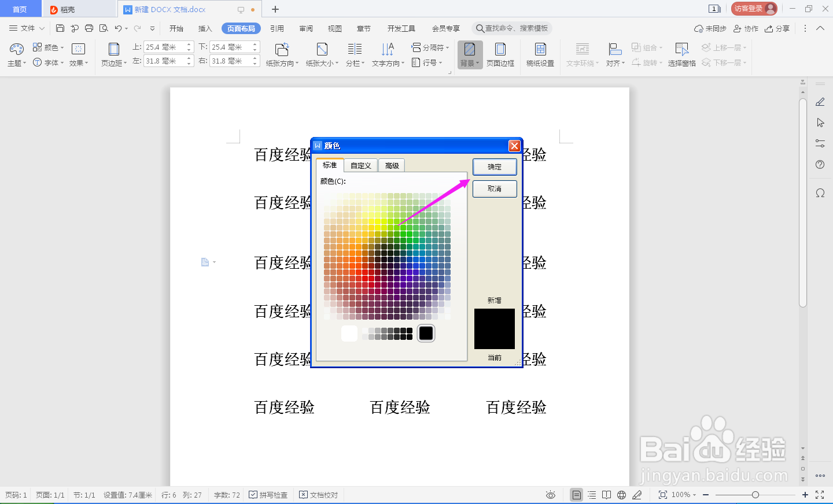Screen dimensions: 833x504
Task: Open the 视图 ribbon tab
Action: pos(335,28)
